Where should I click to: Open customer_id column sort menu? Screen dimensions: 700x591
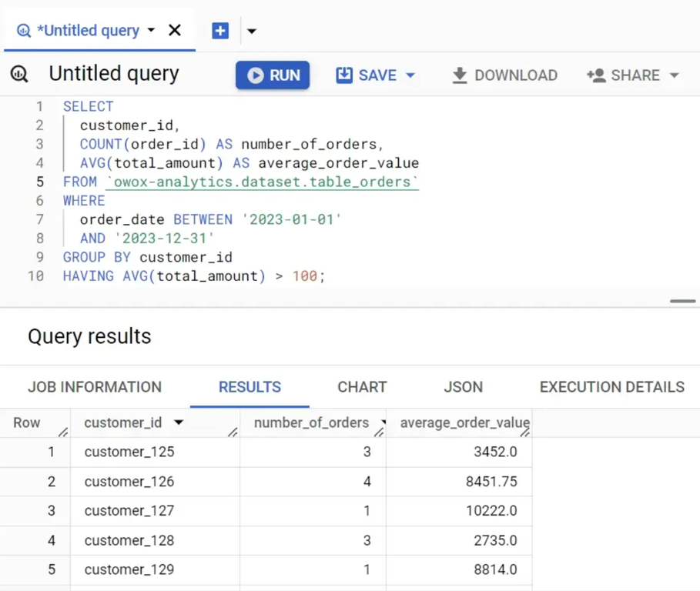coord(179,422)
